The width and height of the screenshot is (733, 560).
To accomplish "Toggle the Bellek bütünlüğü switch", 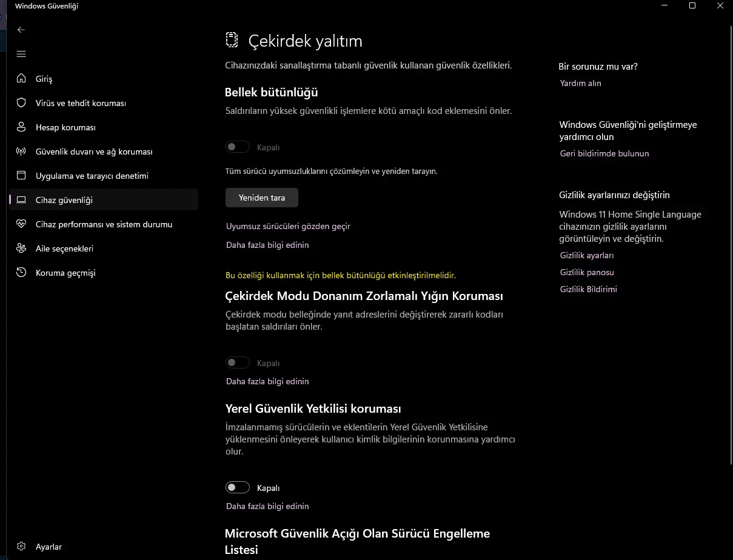I will click(237, 147).
